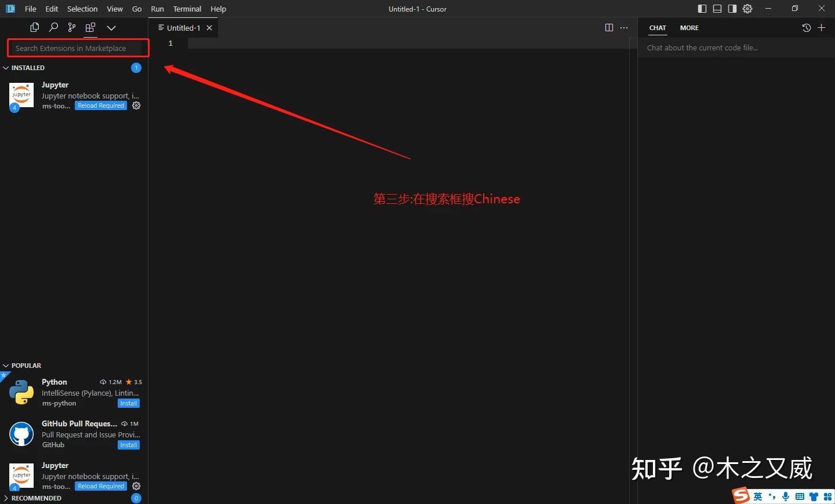
Task: Click the Extensions marketplace icon
Action: click(x=90, y=27)
